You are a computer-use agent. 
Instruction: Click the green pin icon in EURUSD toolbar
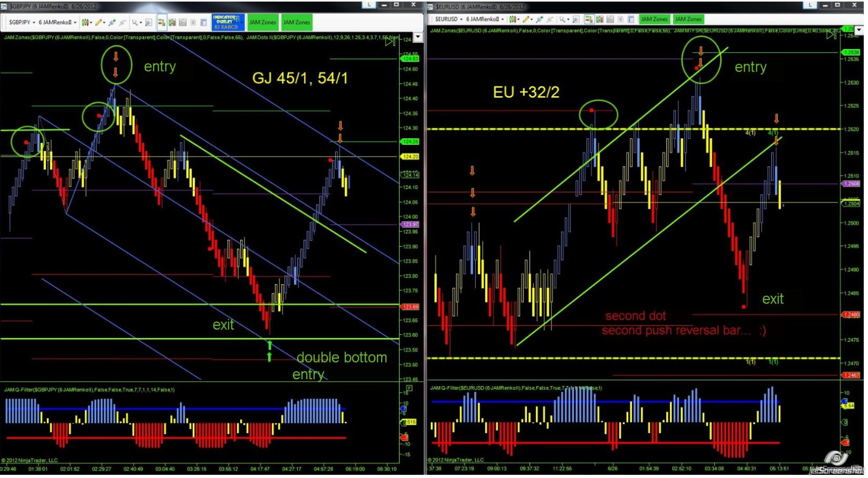coord(539,19)
